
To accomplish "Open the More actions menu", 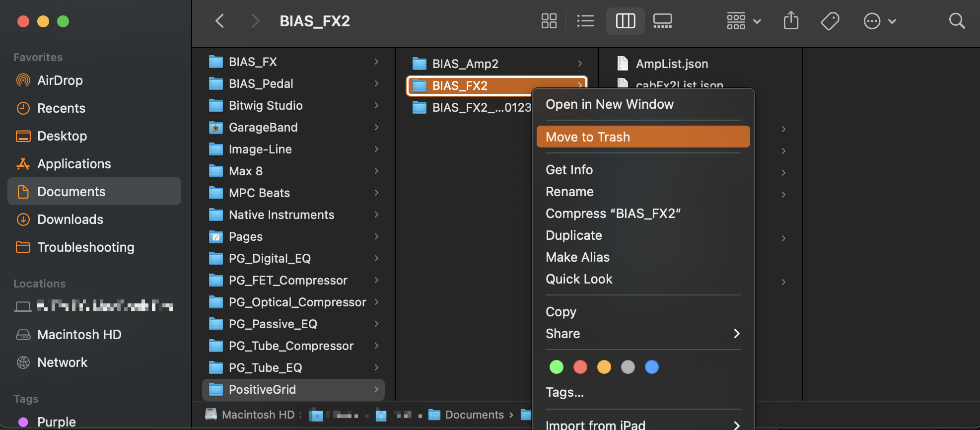I will click(879, 21).
